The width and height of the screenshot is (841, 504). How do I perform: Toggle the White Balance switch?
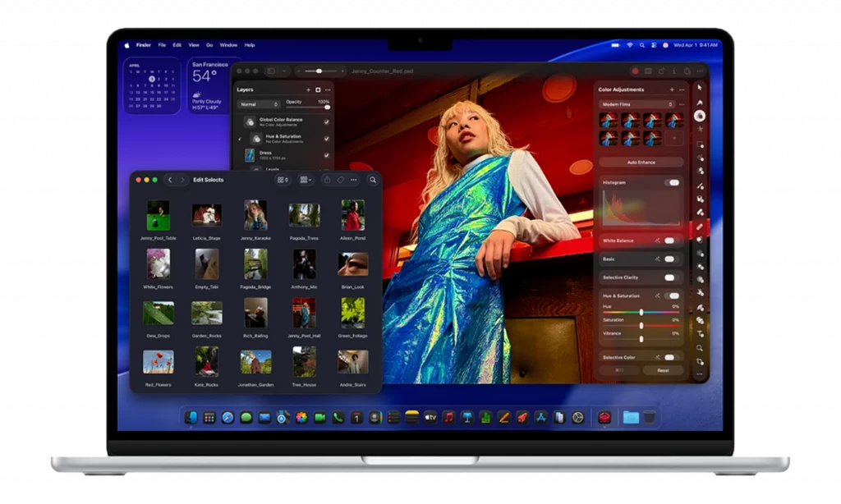click(670, 241)
